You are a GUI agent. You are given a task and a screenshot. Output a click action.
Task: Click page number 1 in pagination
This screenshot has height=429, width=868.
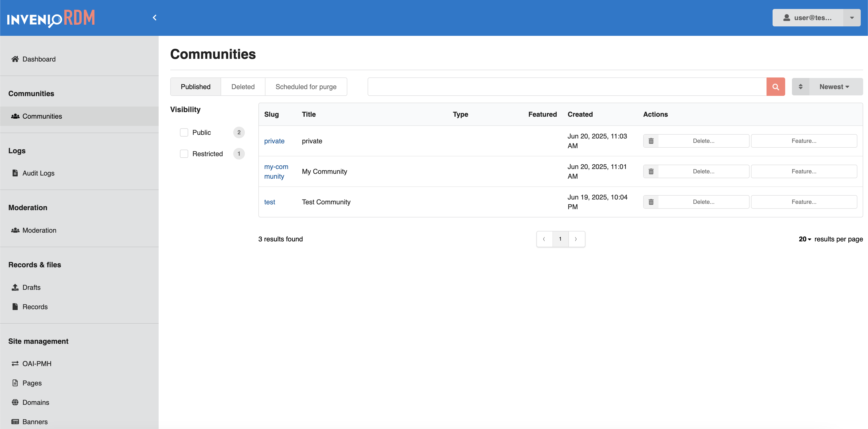(560, 239)
